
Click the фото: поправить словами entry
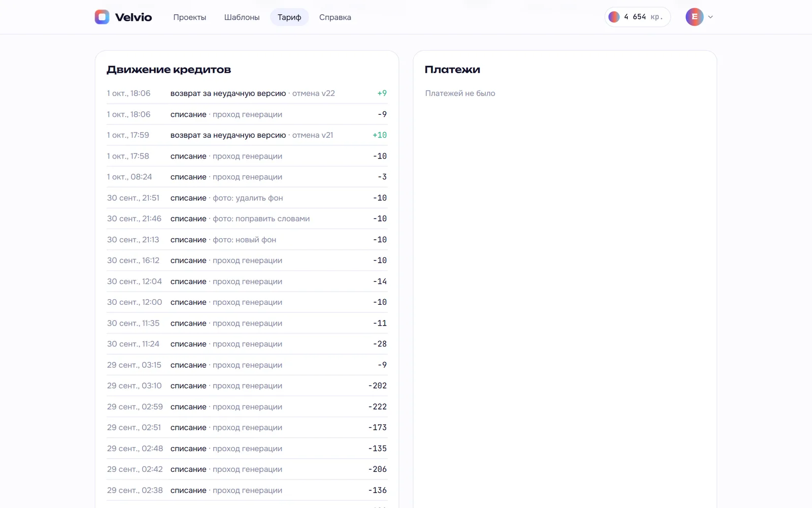247,218
